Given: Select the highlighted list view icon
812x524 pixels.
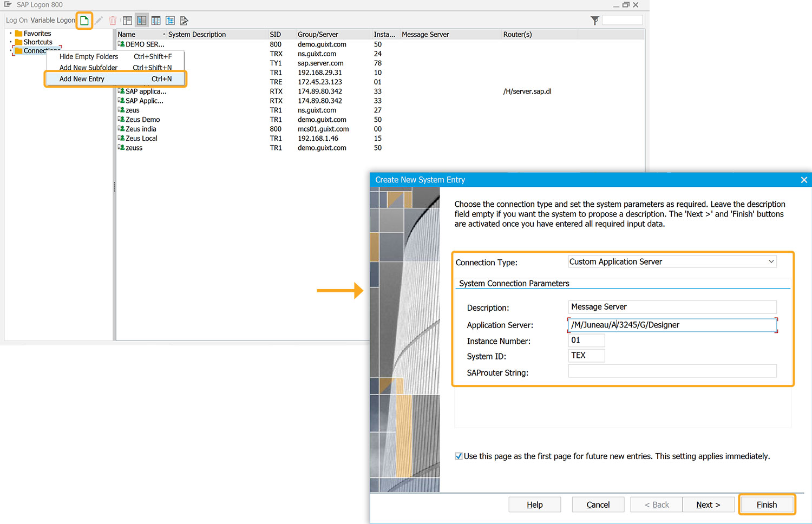Looking at the screenshot, I should (x=141, y=21).
